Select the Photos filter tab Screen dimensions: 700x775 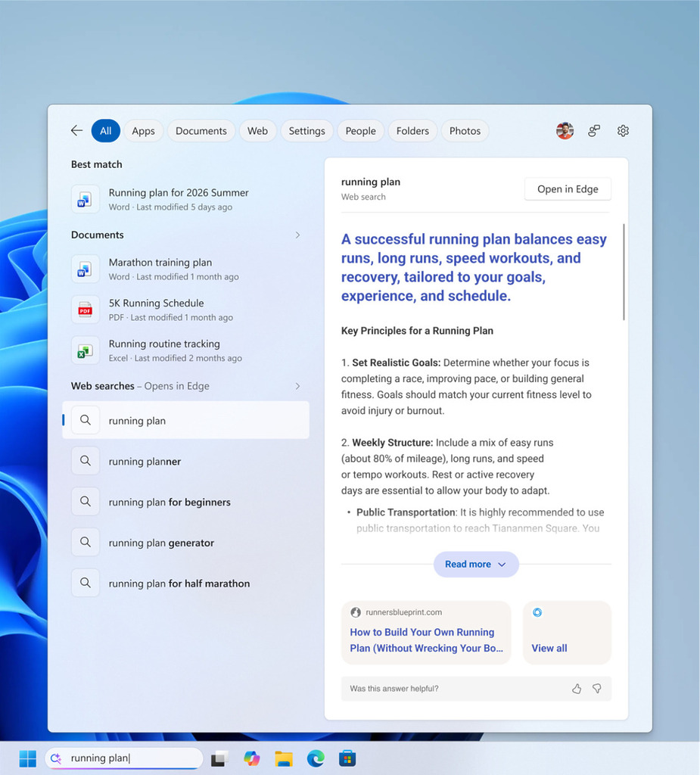[465, 130]
